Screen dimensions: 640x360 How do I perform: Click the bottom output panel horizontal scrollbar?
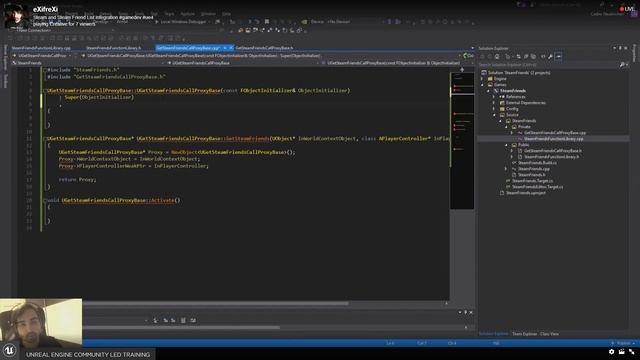181,327
